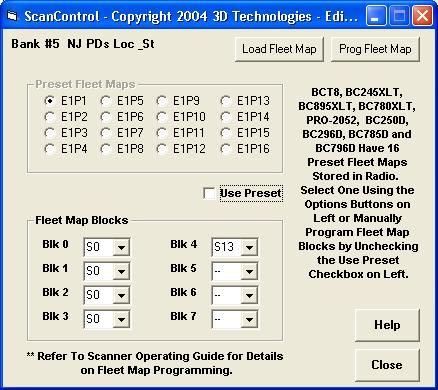Viewport: 438px width, 390px height.
Task: Enable the Use Preset checkbox
Action: (x=209, y=193)
